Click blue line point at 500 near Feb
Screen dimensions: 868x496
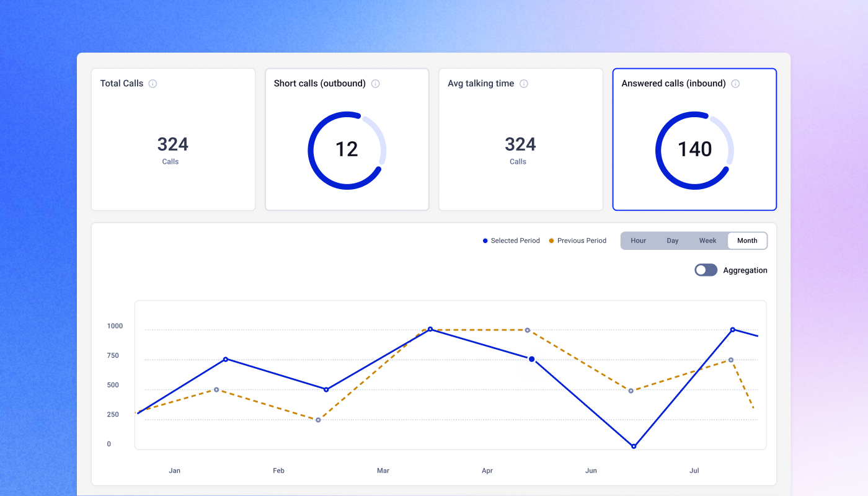click(x=326, y=389)
